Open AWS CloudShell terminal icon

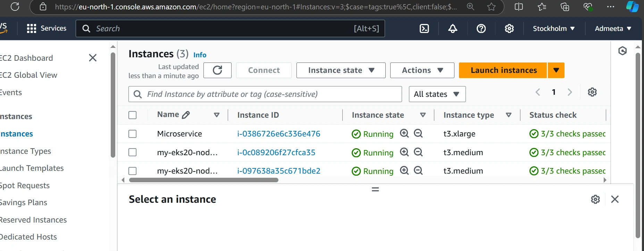424,28
